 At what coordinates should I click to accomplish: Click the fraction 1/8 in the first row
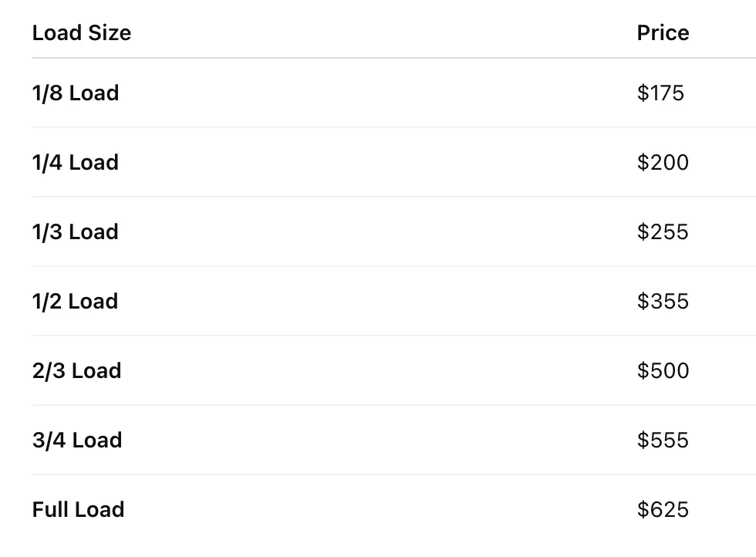tap(47, 93)
